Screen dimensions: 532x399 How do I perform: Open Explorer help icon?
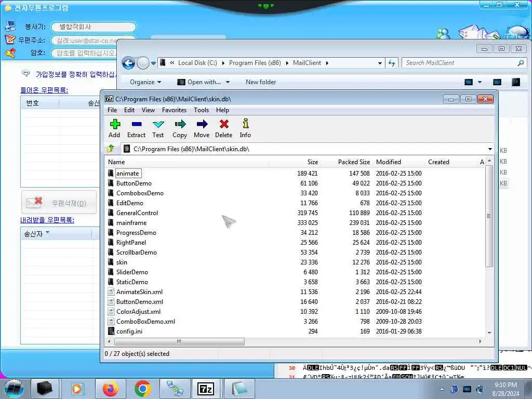tap(516, 82)
